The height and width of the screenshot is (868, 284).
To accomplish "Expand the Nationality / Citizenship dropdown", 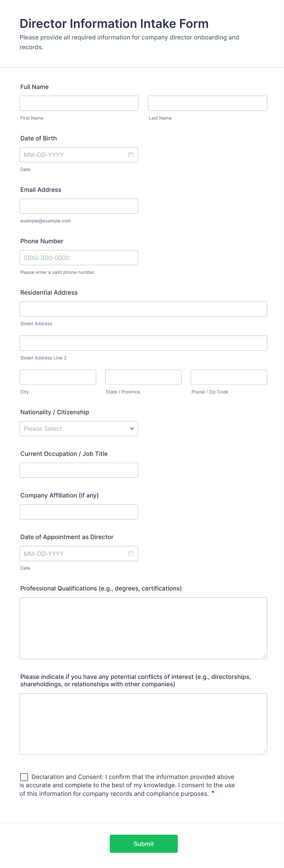I will [79, 429].
